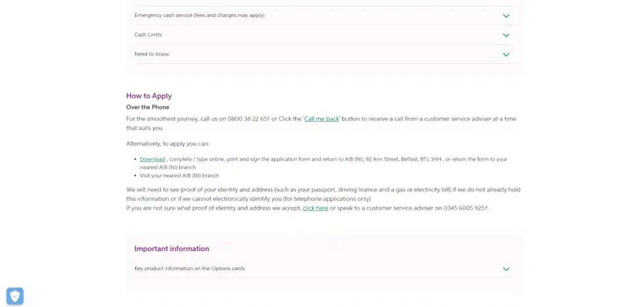Expand the Need to Know row label

pyautogui.click(x=151, y=54)
